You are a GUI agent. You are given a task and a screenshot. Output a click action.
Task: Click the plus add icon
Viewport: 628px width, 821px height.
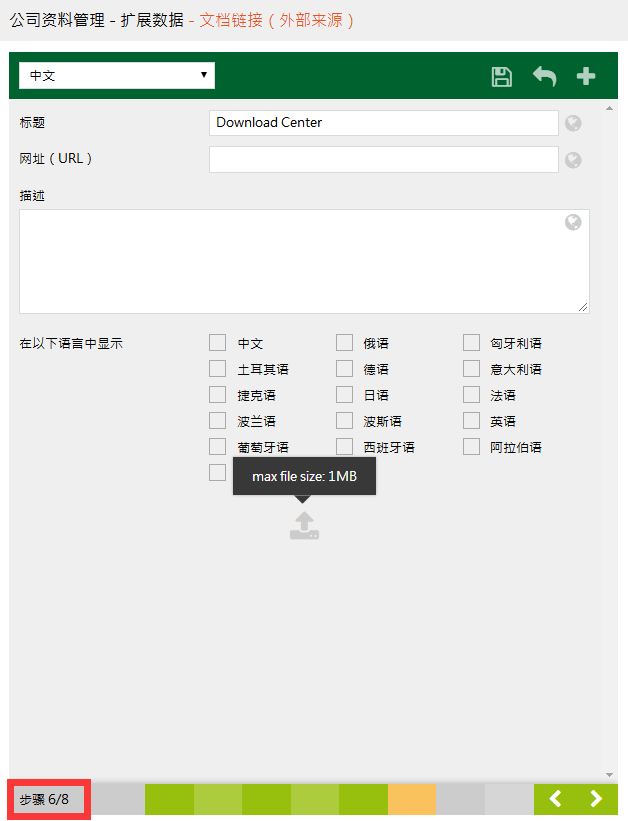click(586, 77)
